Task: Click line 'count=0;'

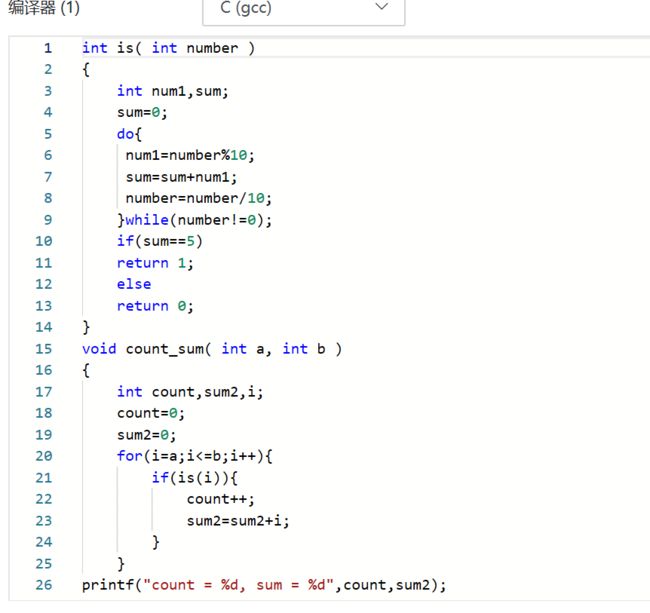Action: [151, 413]
